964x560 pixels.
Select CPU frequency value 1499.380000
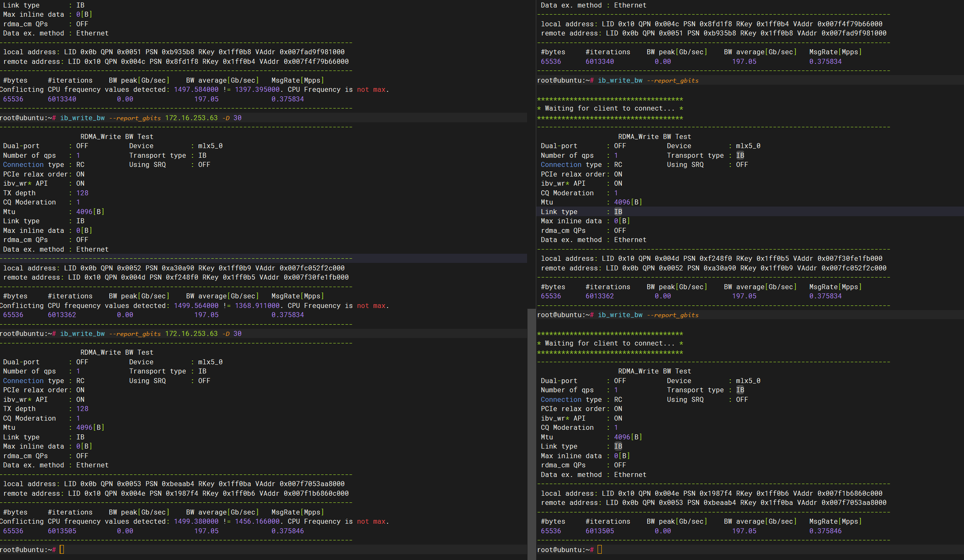pos(196,522)
